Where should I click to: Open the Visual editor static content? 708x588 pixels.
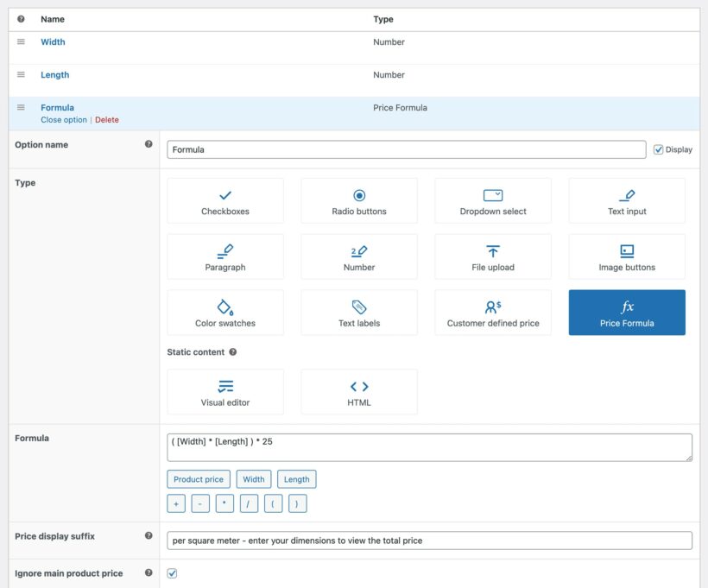(225, 391)
